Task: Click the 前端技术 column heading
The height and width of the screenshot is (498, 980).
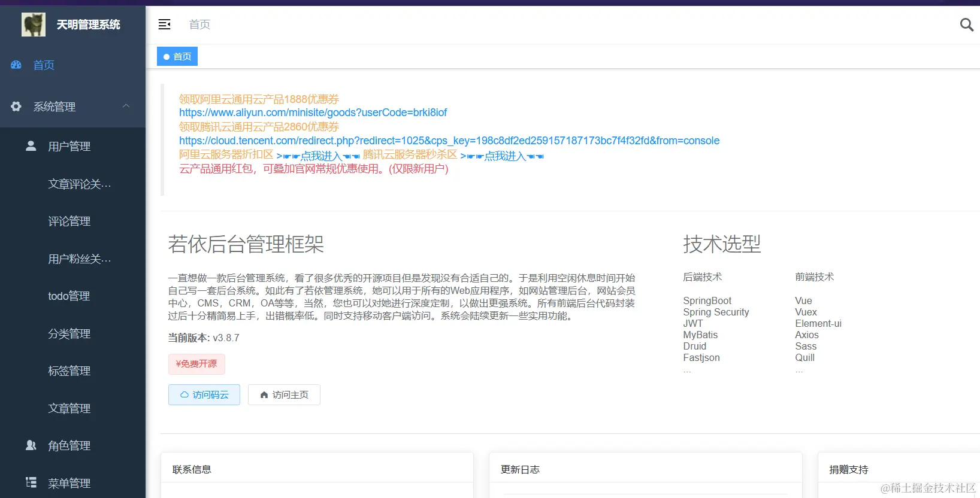Action: [x=815, y=277]
